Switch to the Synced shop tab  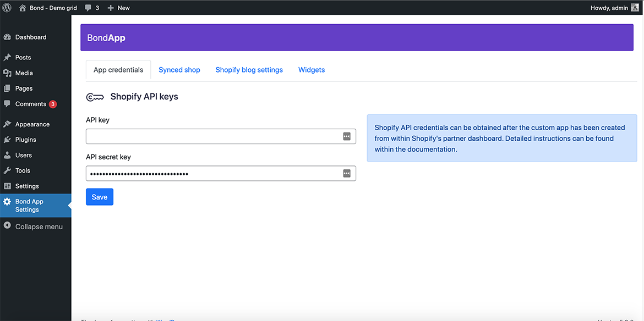click(x=179, y=70)
